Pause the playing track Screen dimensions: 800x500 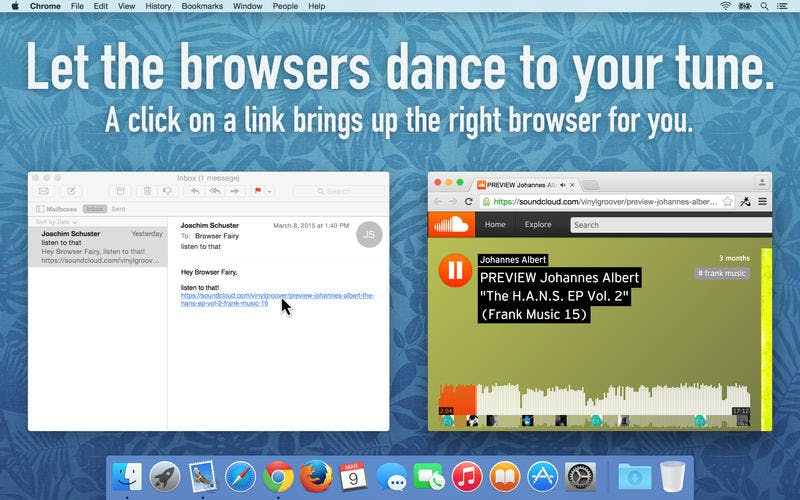455,270
